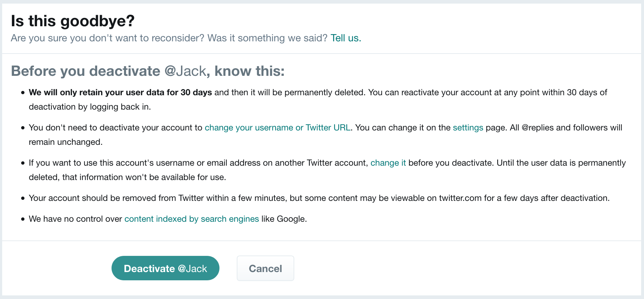Follow 'change your username or Twitter URL' link
The width and height of the screenshot is (644, 299).
(277, 128)
